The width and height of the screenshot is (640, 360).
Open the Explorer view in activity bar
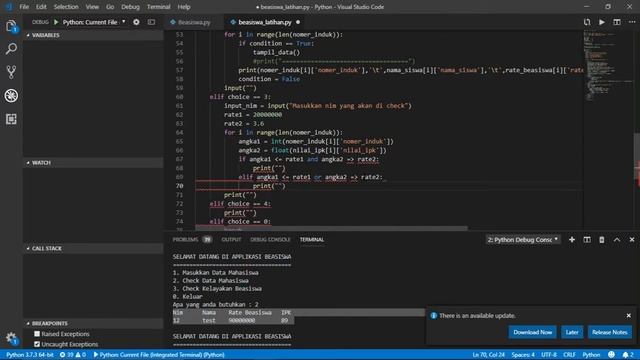pos(11,26)
